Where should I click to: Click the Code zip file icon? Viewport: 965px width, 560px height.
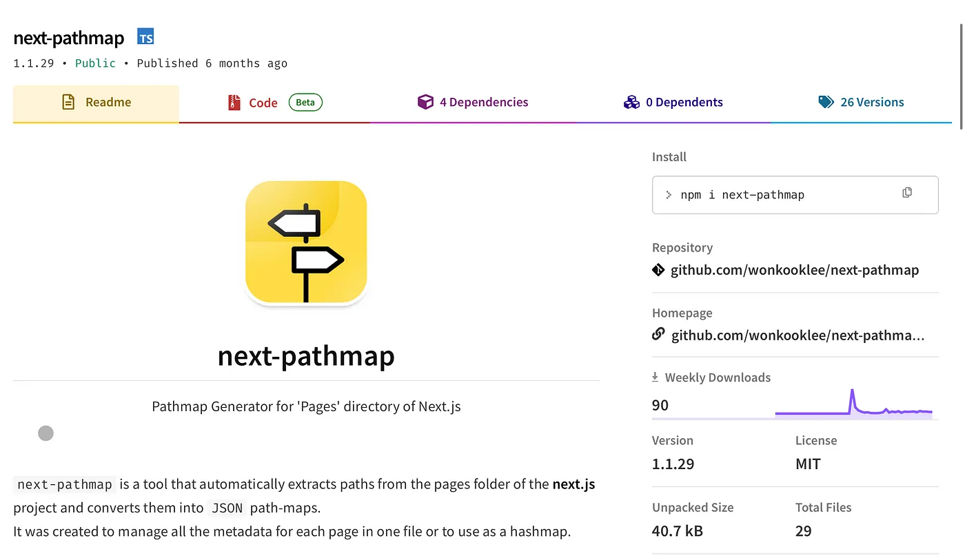click(x=234, y=103)
